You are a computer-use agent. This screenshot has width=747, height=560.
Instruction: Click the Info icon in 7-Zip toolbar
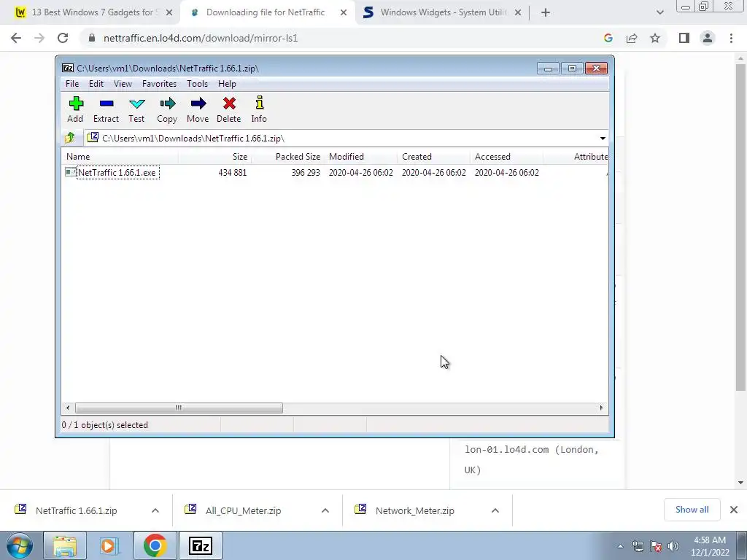pyautogui.click(x=259, y=103)
